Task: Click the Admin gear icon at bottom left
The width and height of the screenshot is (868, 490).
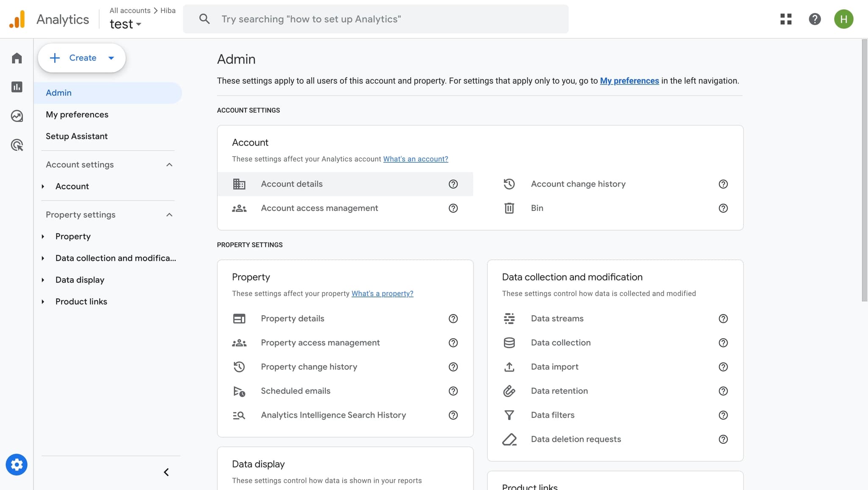Action: pyautogui.click(x=17, y=464)
